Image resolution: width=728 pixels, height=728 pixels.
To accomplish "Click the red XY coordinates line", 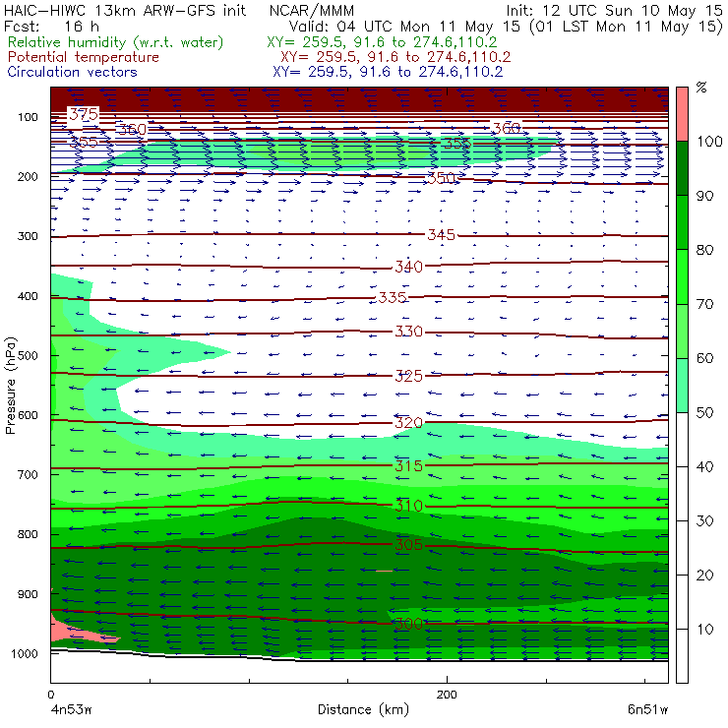I will (x=395, y=57).
